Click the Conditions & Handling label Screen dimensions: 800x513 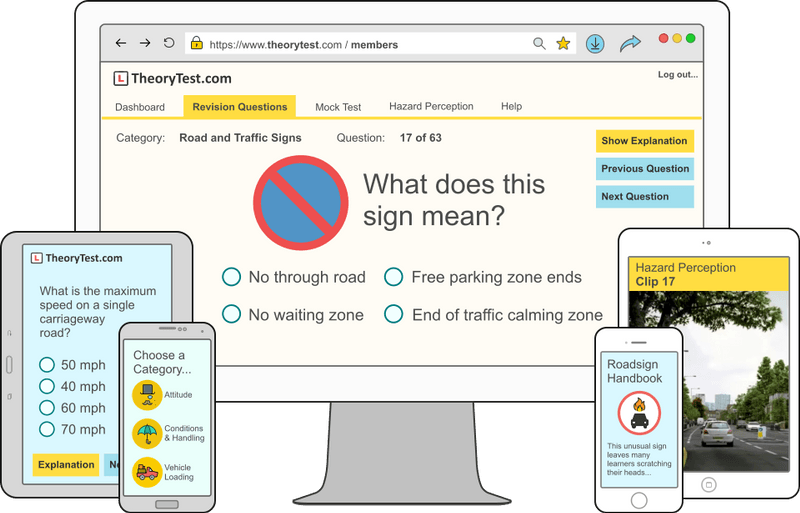coord(184,433)
